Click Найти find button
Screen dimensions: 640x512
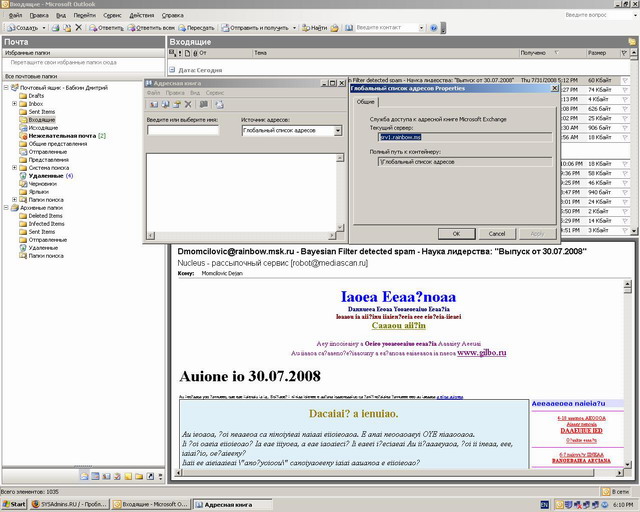point(314,28)
